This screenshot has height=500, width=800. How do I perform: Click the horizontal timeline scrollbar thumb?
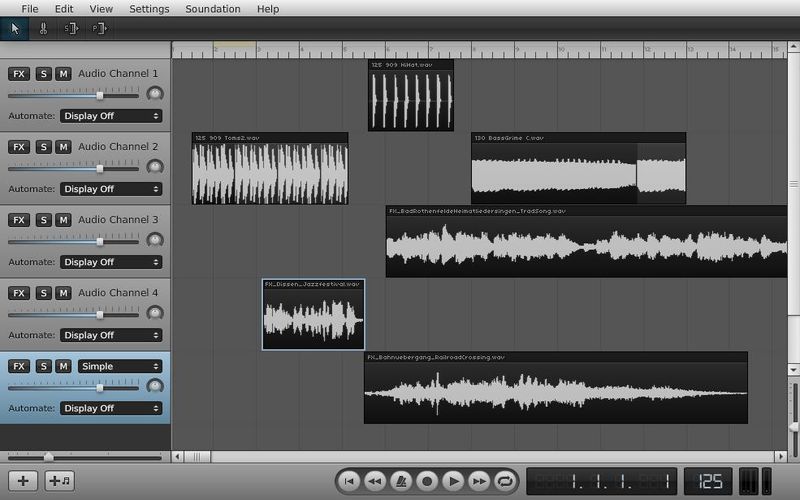(x=197, y=456)
